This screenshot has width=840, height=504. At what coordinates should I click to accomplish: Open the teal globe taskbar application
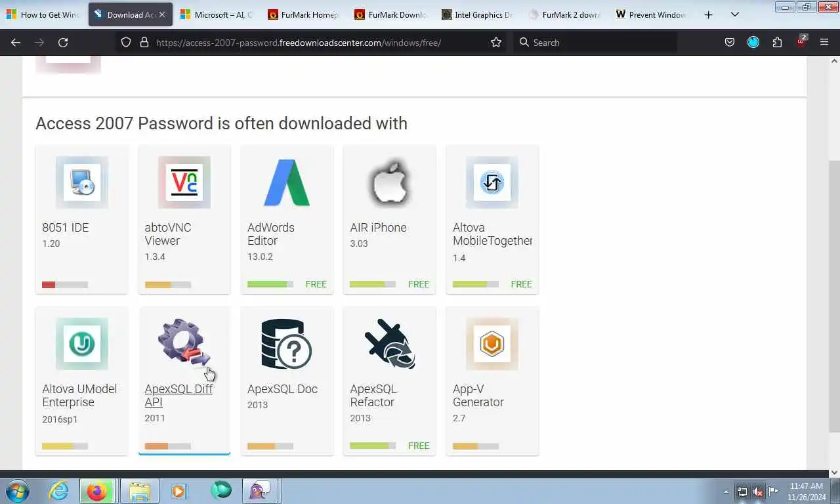click(221, 491)
